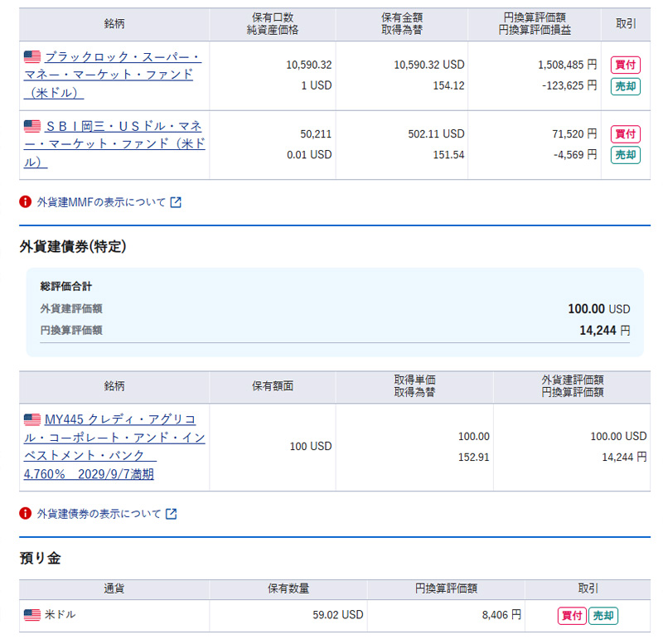Click the 10,590.32 USD holding amount
The width and height of the screenshot is (663, 644).
click(429, 65)
